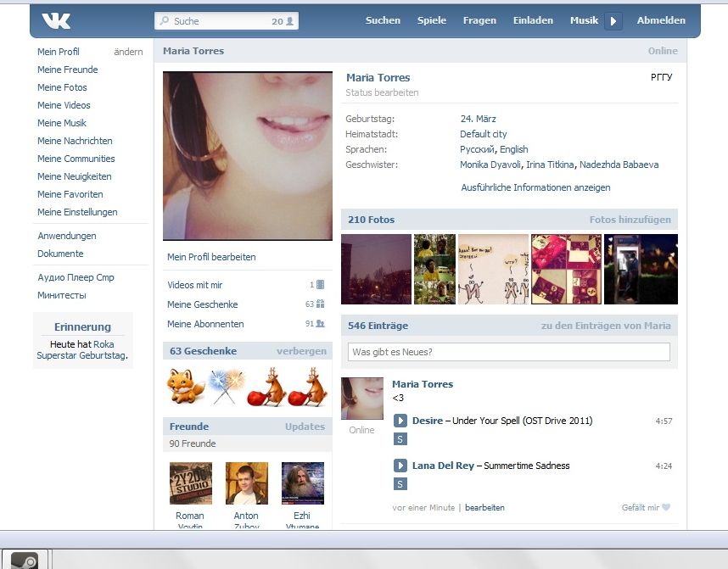Click Roka Superstar birthday reminder link
The image size is (728, 569).
coord(82,350)
